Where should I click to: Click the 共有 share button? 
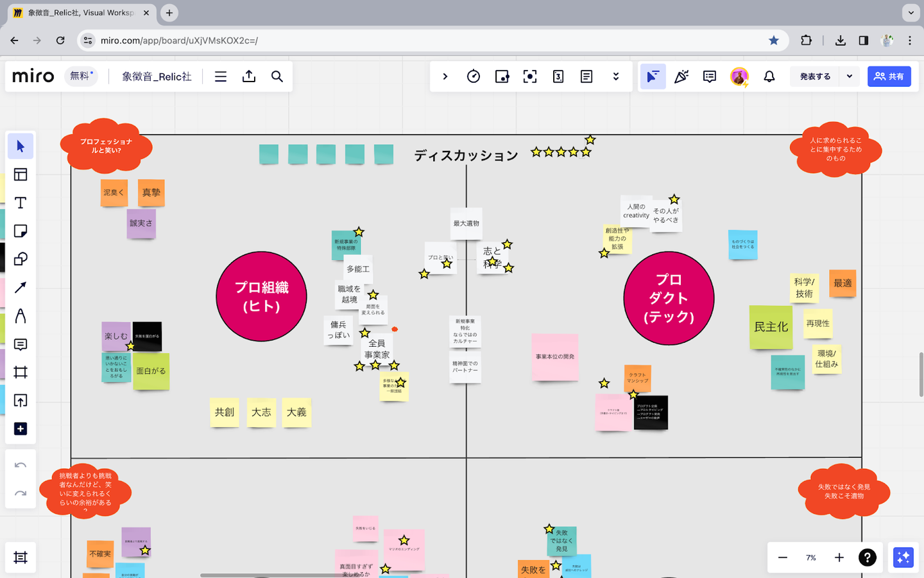[889, 76]
